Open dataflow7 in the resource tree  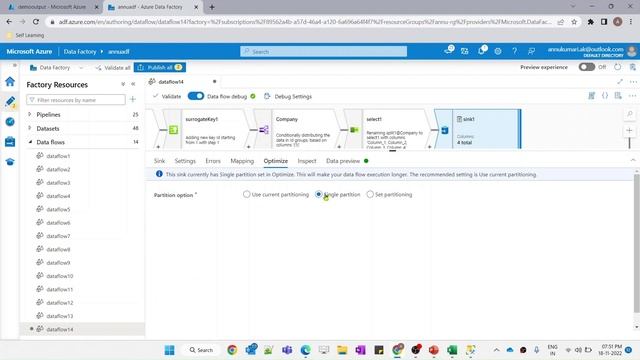point(58,236)
